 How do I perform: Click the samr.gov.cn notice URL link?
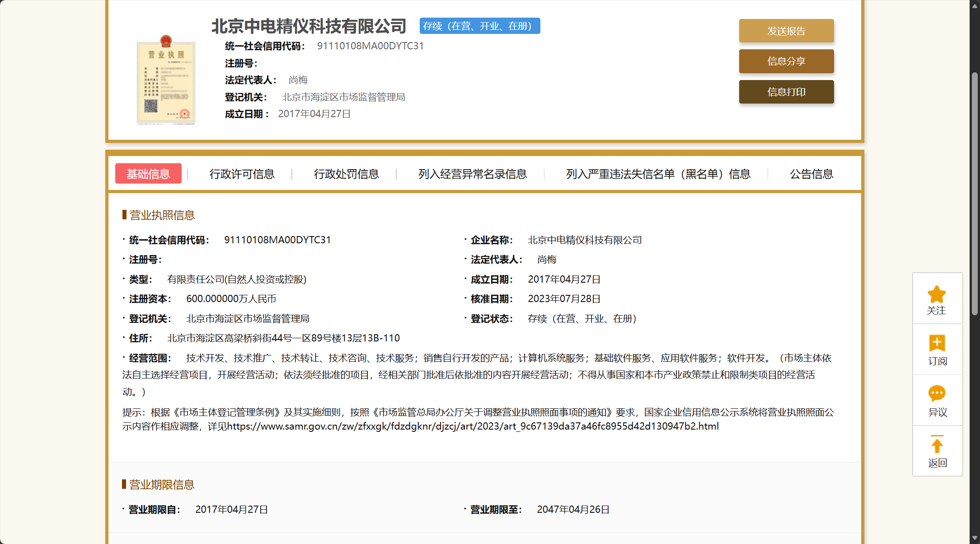tap(473, 426)
